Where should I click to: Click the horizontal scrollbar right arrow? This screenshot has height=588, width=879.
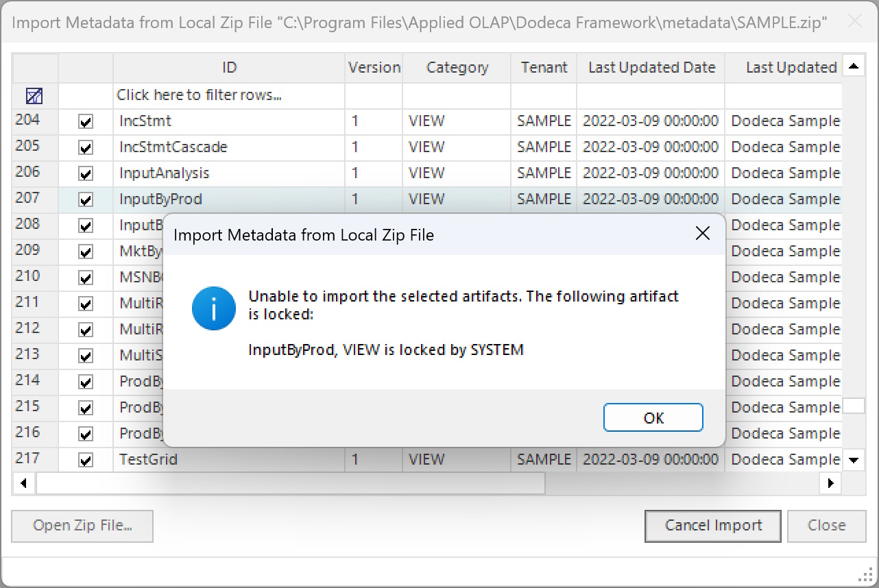(831, 483)
